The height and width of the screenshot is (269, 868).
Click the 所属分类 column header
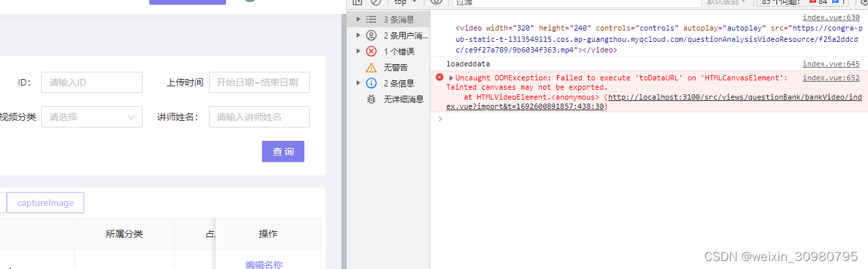[124, 234]
